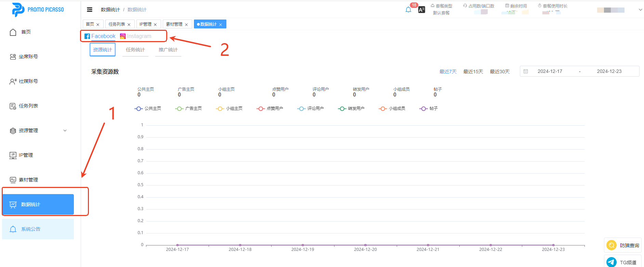
Task: Open 系统公告 from the sidebar
Action: tap(38, 229)
